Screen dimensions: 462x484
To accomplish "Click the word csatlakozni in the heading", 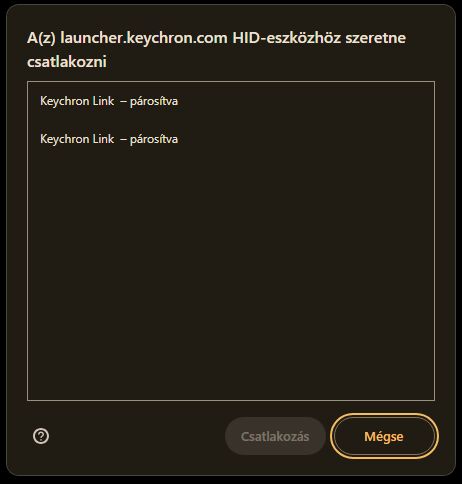I will tap(67, 62).
